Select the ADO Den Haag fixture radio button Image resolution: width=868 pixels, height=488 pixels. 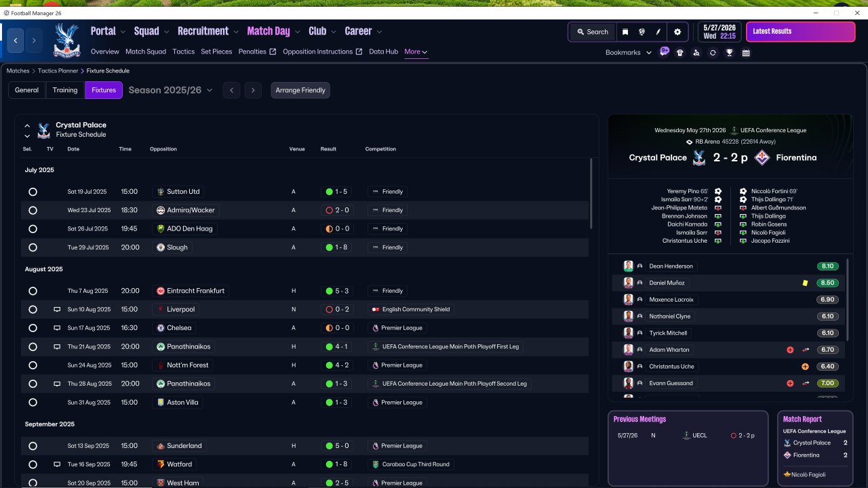33,229
